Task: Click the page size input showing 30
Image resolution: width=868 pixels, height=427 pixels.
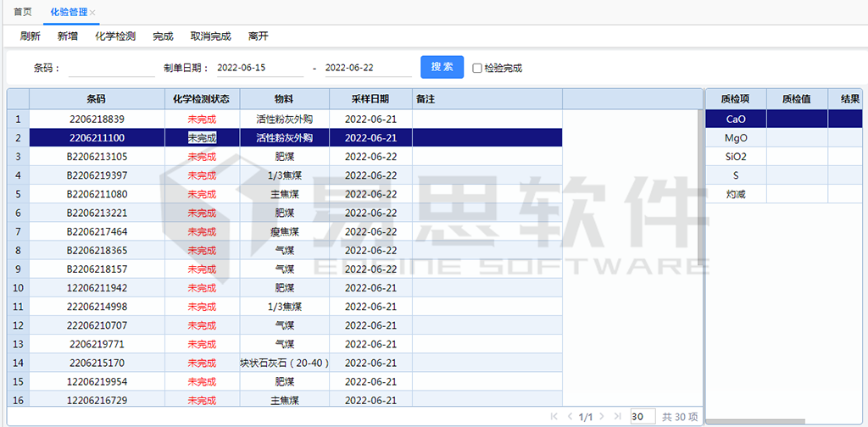Action: pyautogui.click(x=643, y=417)
